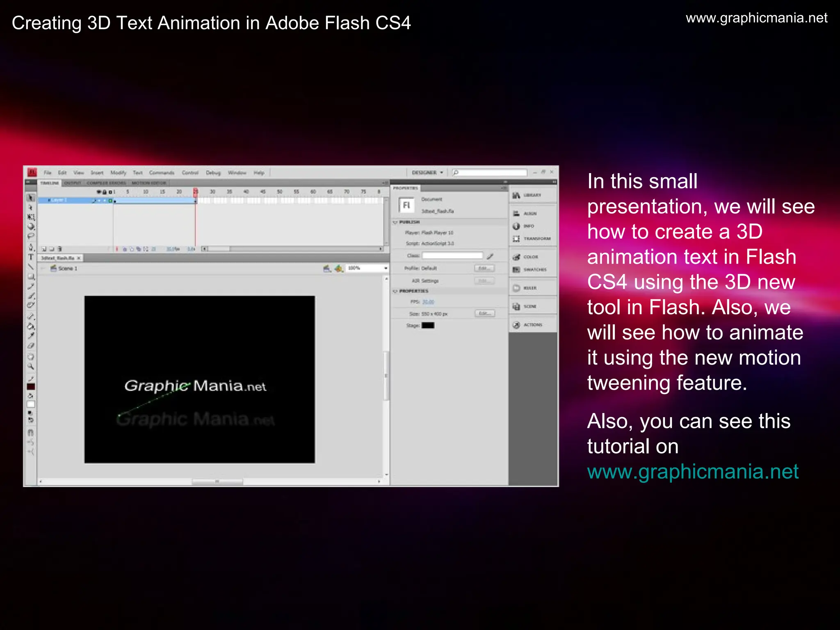Image resolution: width=840 pixels, height=630 pixels.
Task: Select the Text tool in toolbar
Action: 31,257
